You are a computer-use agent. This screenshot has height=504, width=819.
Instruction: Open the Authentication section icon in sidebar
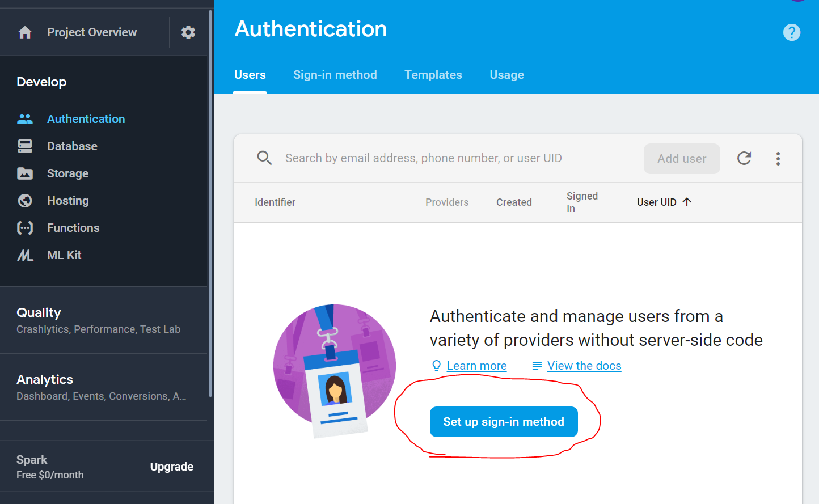25,118
